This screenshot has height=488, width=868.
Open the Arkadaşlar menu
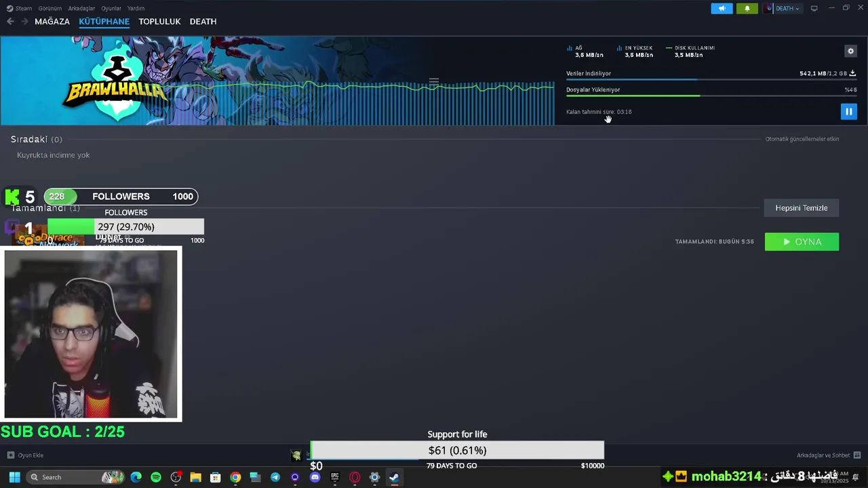tap(81, 8)
